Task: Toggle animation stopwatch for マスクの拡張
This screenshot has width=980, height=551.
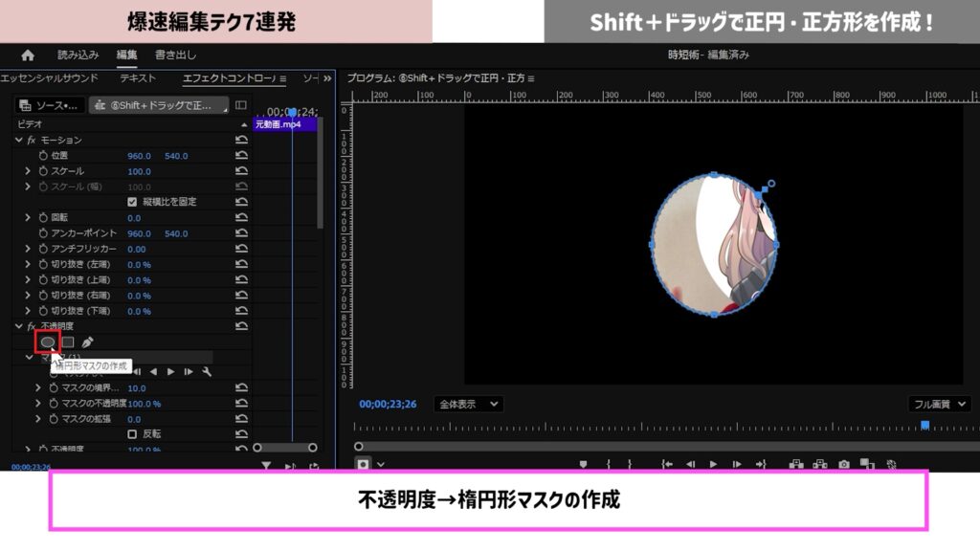Action: 54,419
